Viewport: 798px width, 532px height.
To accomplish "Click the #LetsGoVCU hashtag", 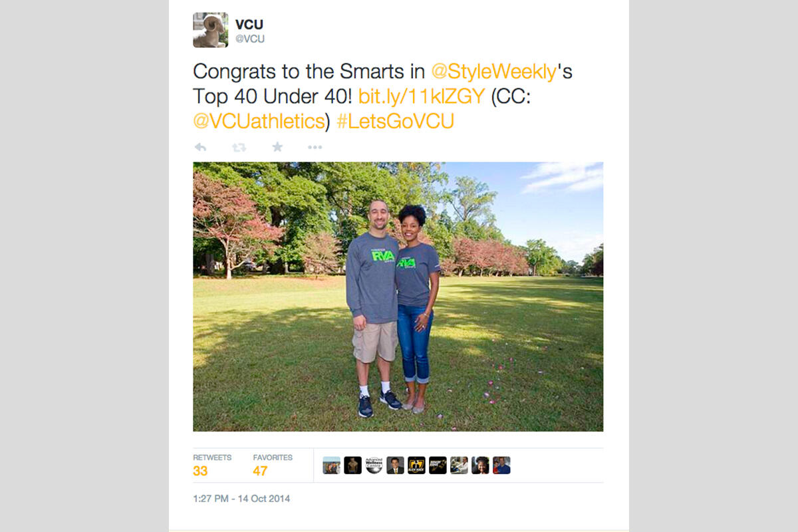I will (x=396, y=122).
